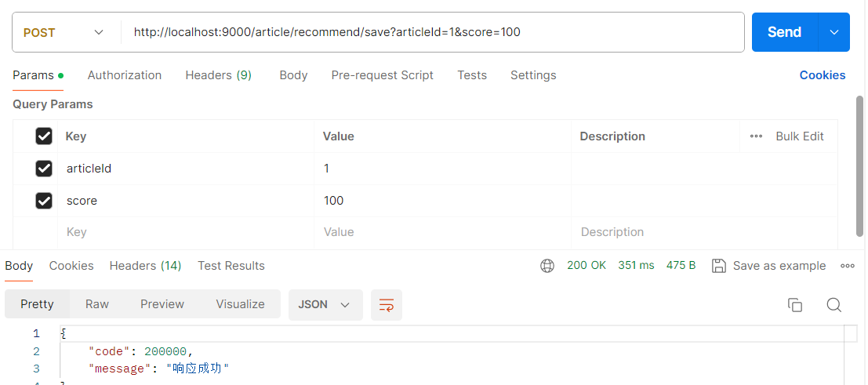Open response options three-dots menu

(x=848, y=266)
